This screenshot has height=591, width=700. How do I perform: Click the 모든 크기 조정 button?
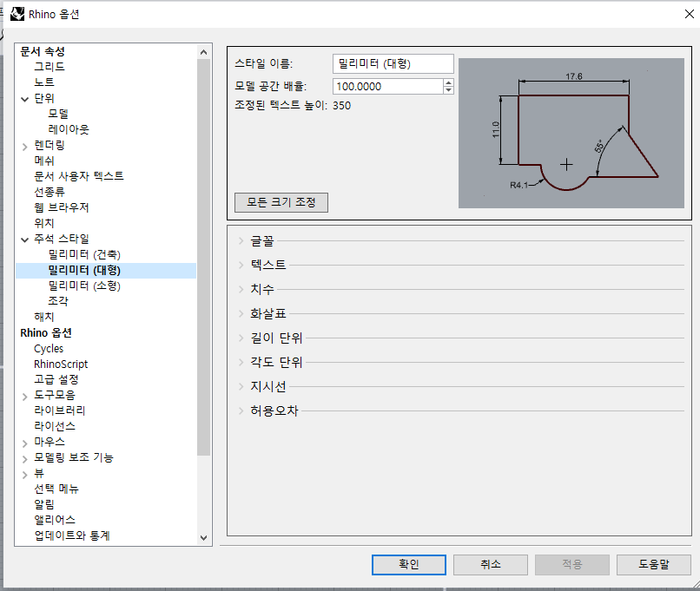tap(281, 202)
